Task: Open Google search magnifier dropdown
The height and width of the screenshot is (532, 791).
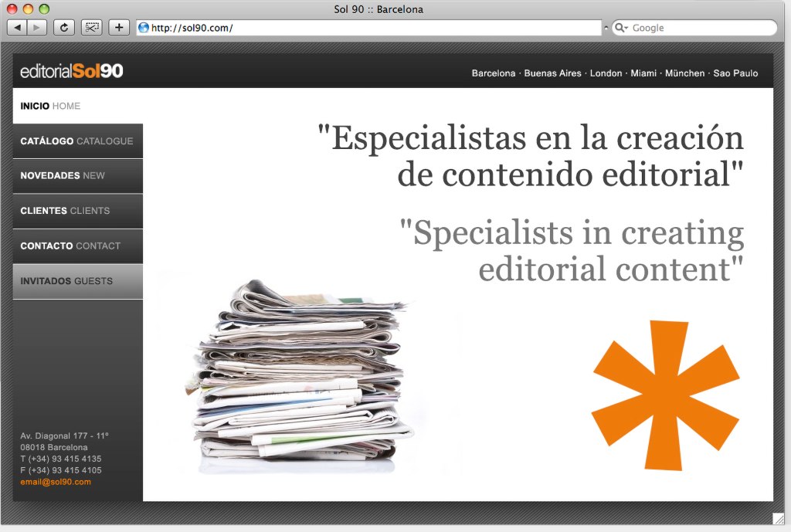Action: [x=621, y=28]
